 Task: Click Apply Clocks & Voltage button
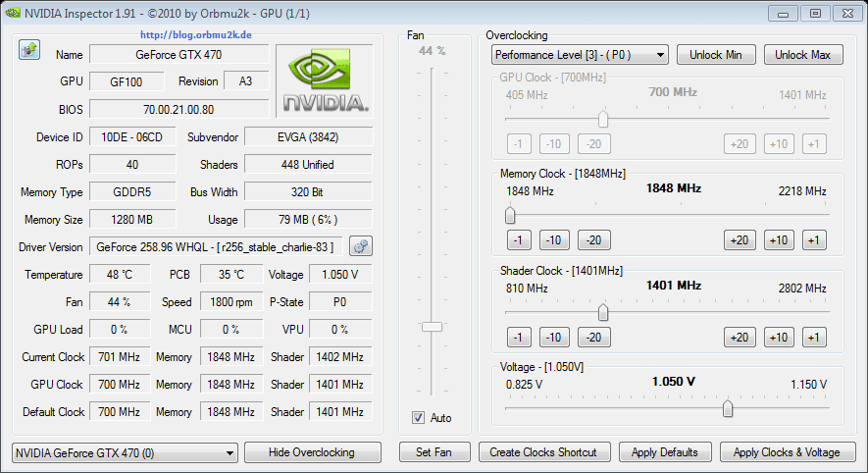[x=787, y=452]
